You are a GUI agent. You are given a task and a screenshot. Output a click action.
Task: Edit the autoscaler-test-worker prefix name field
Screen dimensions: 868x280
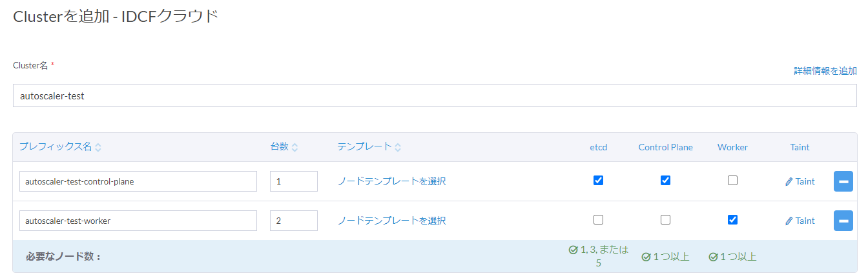[138, 221]
